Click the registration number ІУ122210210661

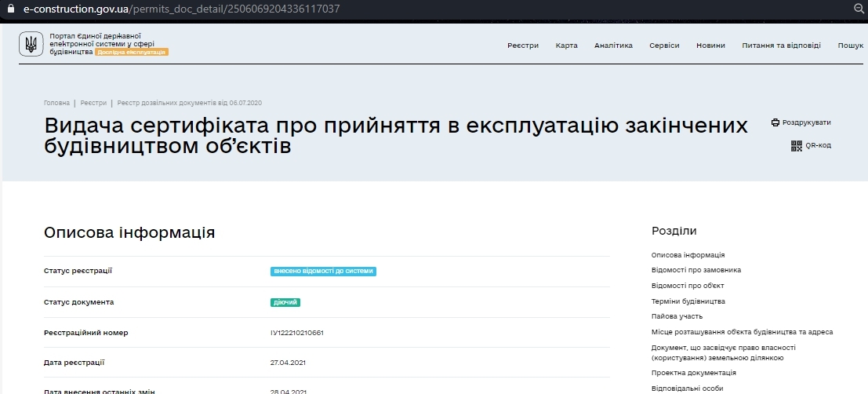tap(296, 333)
